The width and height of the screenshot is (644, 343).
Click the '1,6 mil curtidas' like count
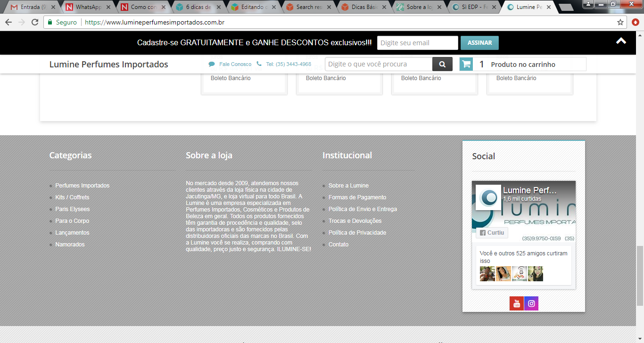coord(522,199)
